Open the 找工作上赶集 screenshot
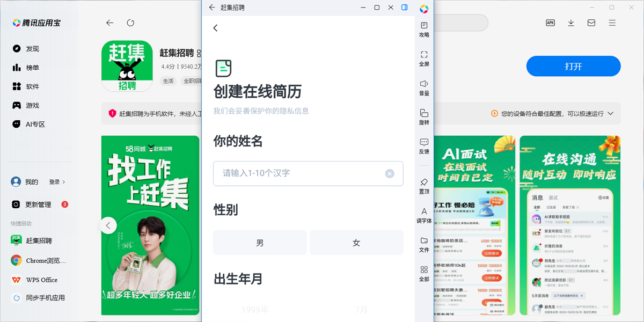This screenshot has width=644, height=322. (150, 225)
